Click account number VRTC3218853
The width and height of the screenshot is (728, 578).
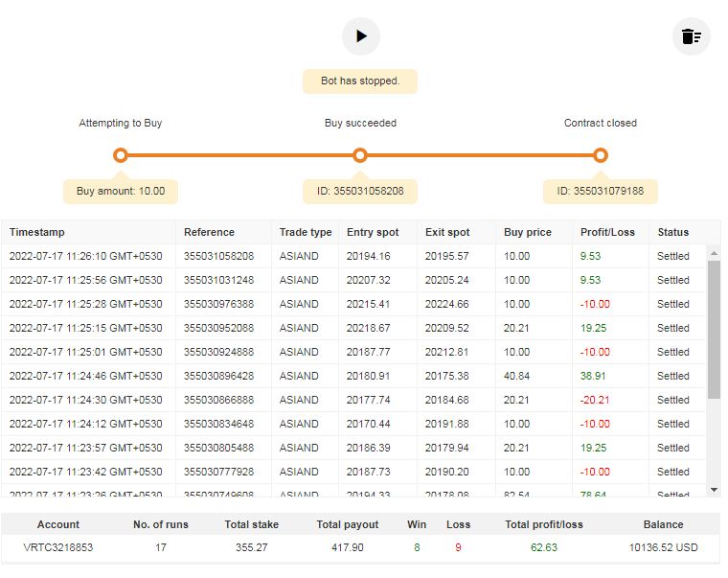58,547
